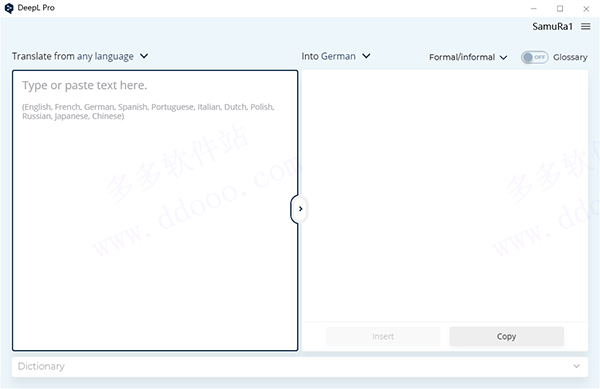Open the hamburger menu next to SamuRa1

585,26
